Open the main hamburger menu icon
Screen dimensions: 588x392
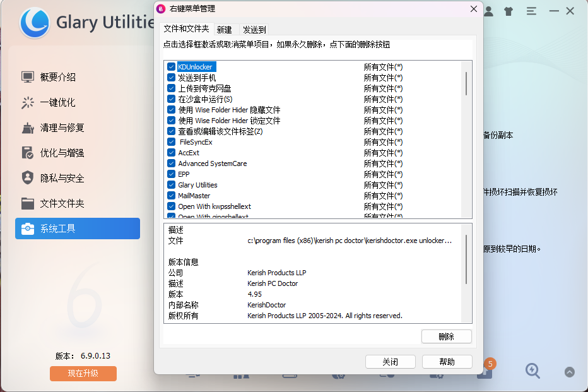(x=531, y=11)
